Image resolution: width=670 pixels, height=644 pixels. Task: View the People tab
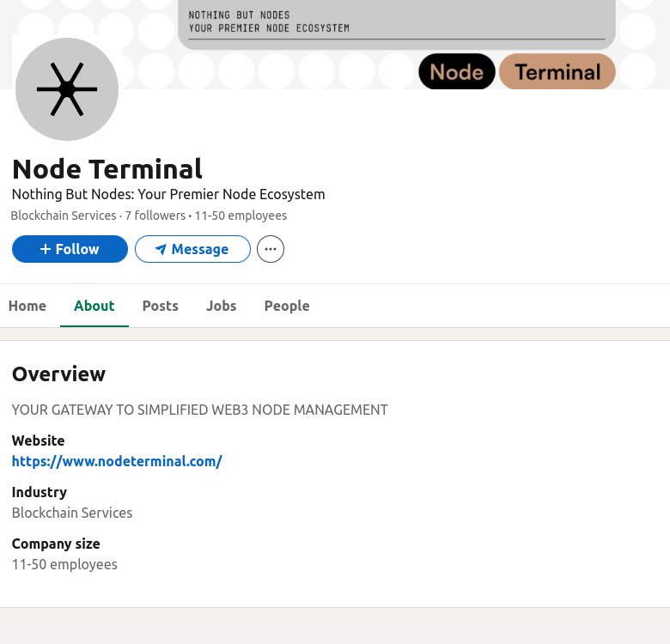[287, 306]
